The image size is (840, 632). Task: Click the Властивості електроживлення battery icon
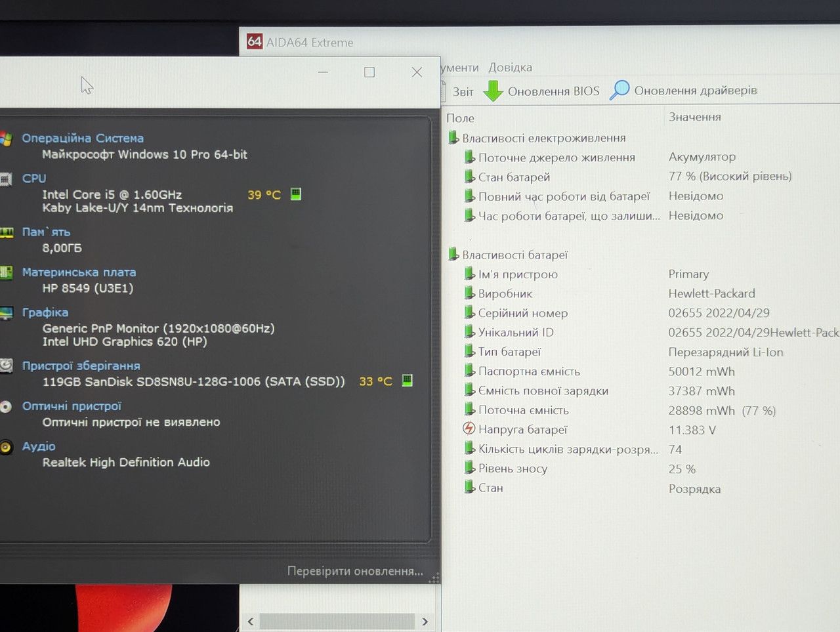(x=453, y=137)
